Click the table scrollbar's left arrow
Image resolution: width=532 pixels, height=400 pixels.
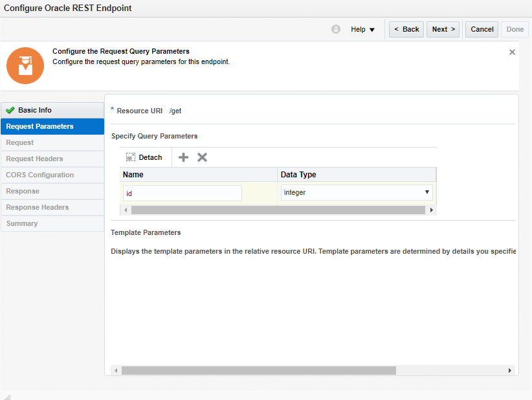[126, 210]
